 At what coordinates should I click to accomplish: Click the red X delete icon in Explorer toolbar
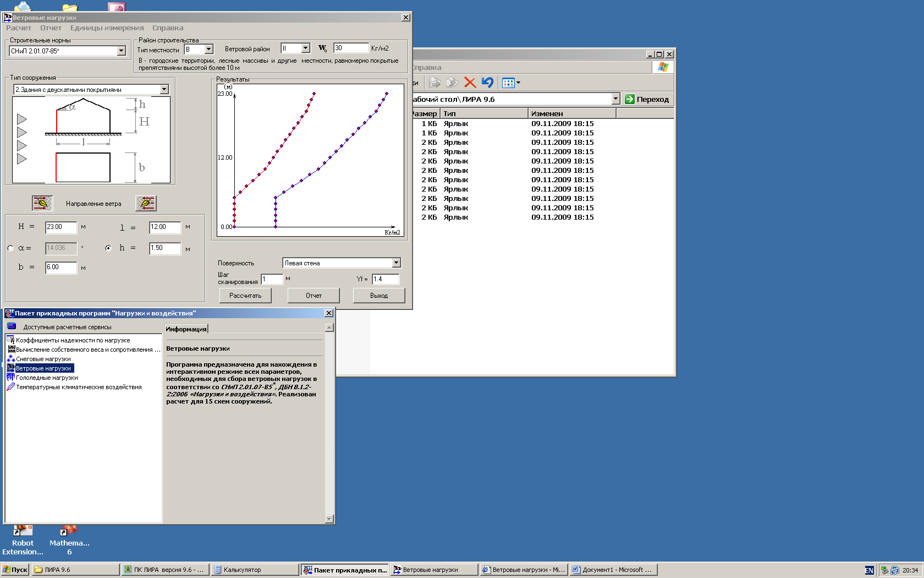coord(470,83)
